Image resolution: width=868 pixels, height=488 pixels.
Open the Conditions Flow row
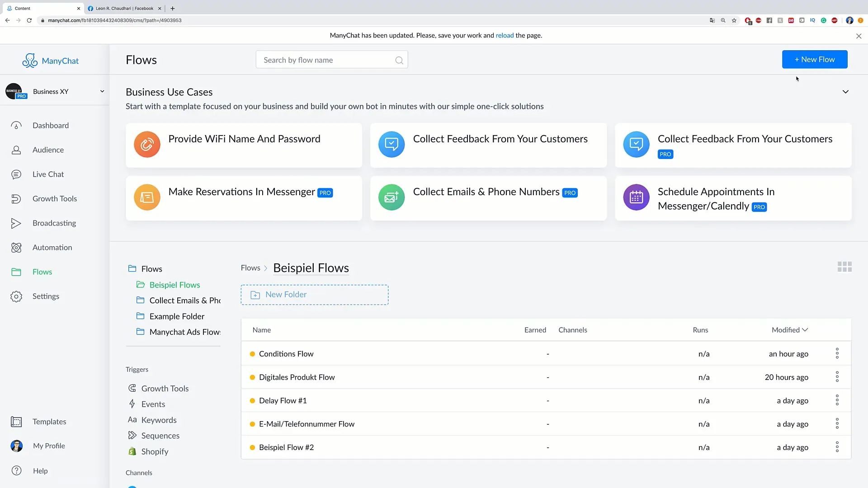click(546, 353)
